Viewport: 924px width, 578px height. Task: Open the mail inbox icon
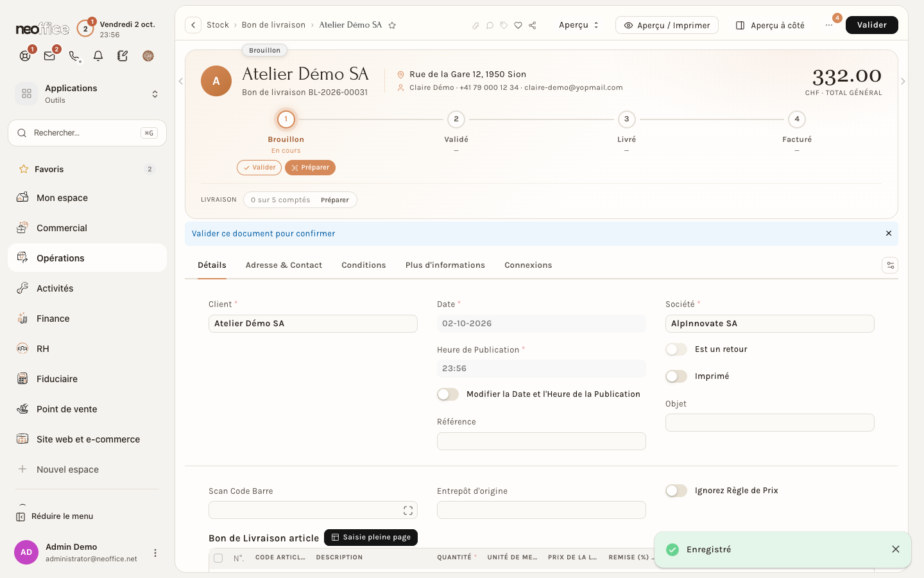pos(49,56)
